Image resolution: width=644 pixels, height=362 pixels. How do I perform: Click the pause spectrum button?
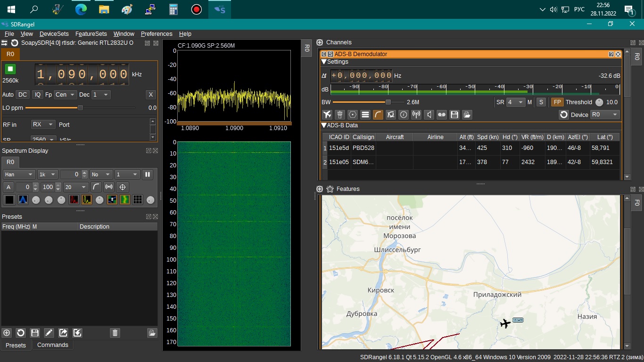tap(148, 174)
